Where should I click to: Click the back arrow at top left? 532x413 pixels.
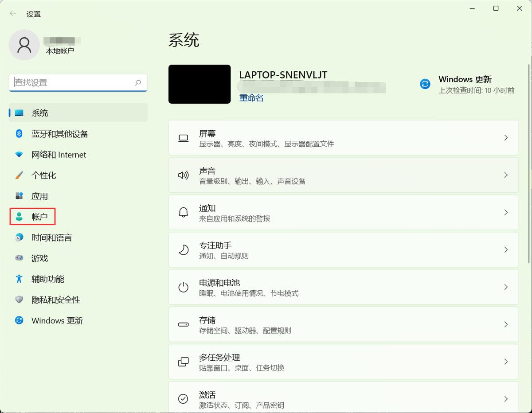pyautogui.click(x=12, y=13)
